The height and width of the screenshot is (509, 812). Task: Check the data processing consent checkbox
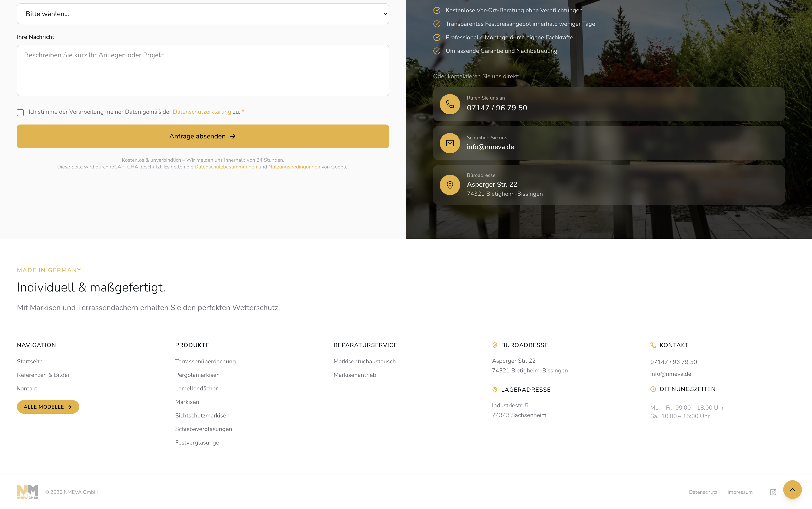point(20,112)
